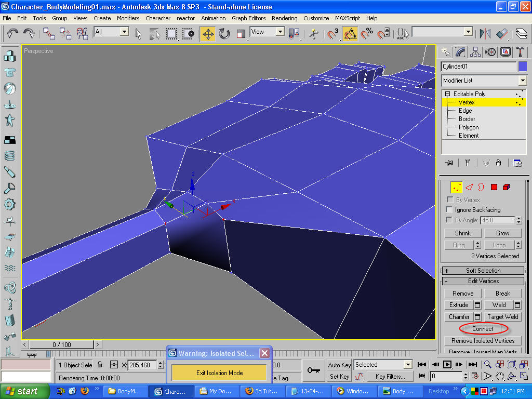The height and width of the screenshot is (399, 532).
Task: Click the Configure Modifier Sets icon
Action: click(517, 163)
